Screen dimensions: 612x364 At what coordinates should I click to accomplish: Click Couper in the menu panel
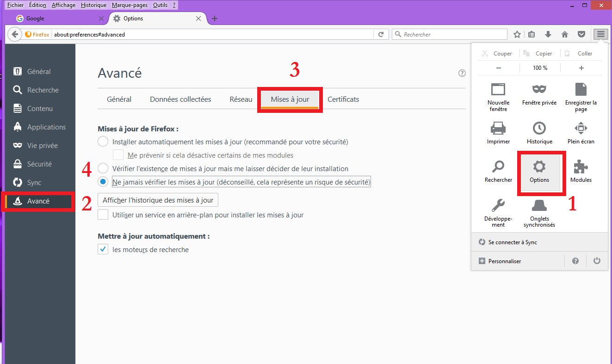[x=497, y=54]
